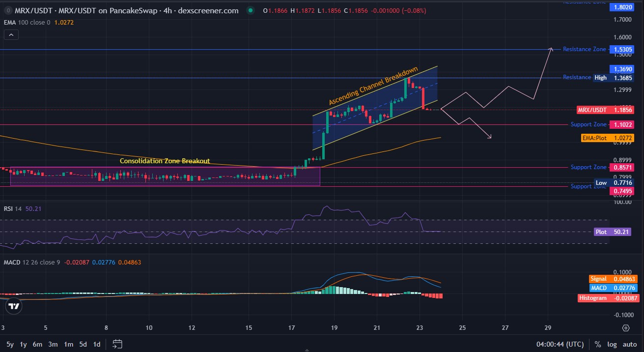Open the TradingView logo link
The image size is (644, 352).
[14, 306]
